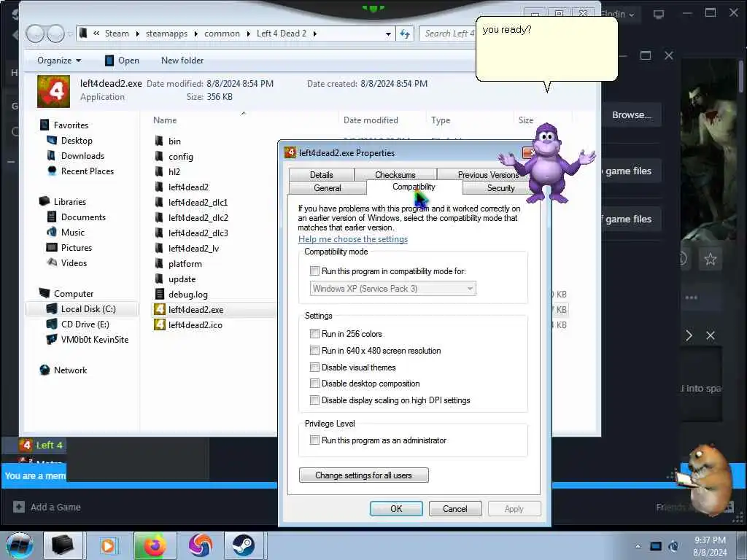Click the clock in the system tray
The width and height of the screenshot is (747, 560).
[x=710, y=546]
